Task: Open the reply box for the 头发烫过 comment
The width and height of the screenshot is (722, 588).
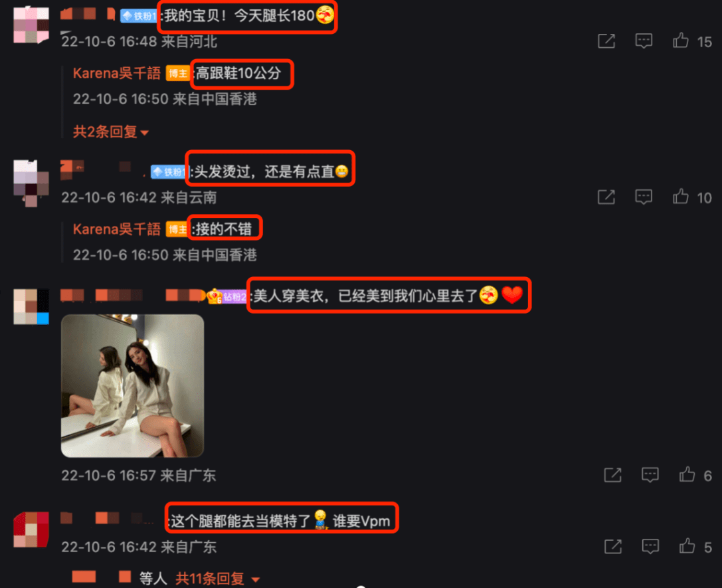Action: point(644,197)
